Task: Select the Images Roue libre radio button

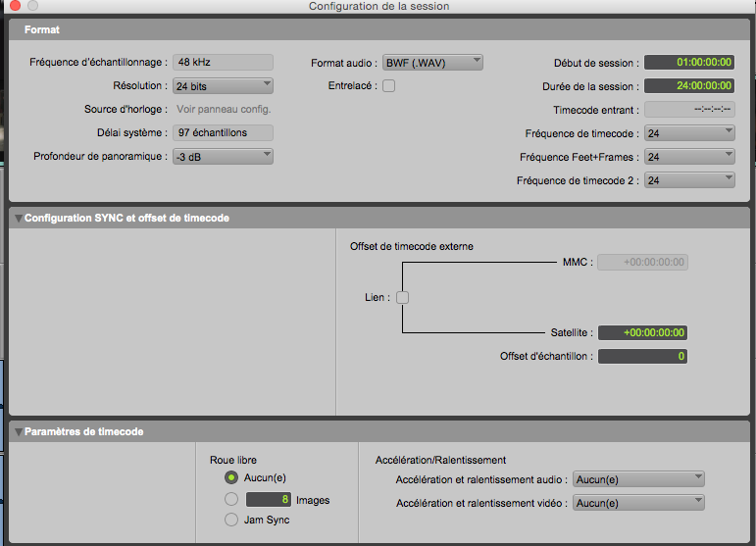Action: (231, 499)
